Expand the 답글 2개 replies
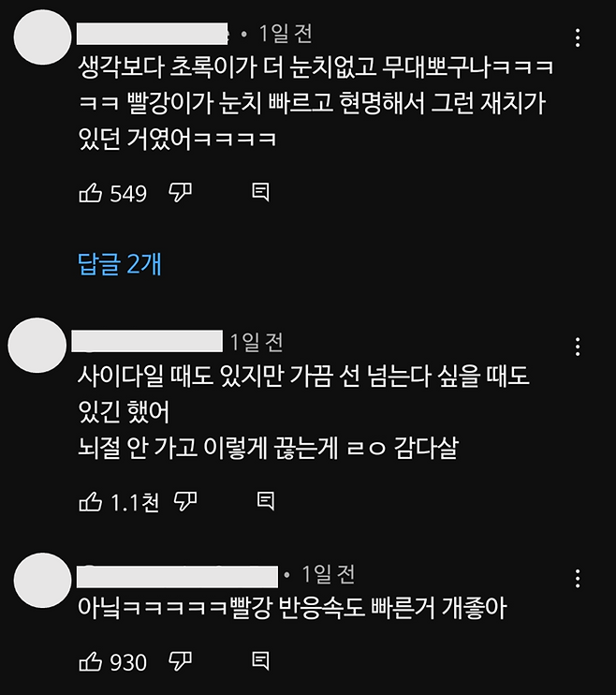Screen dimensions: 616x695 click(119, 264)
